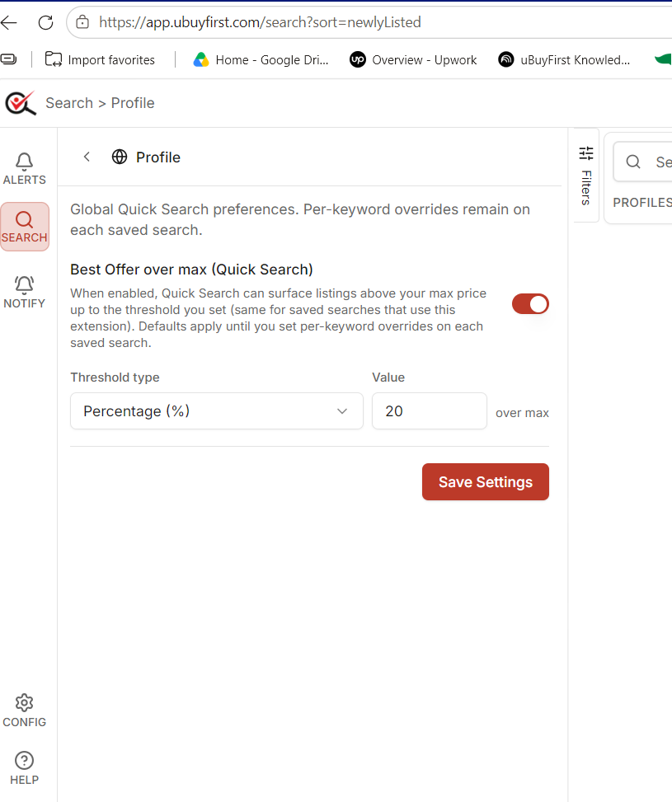Click the Value input field showing 20
This screenshot has height=802, width=672.
(430, 410)
